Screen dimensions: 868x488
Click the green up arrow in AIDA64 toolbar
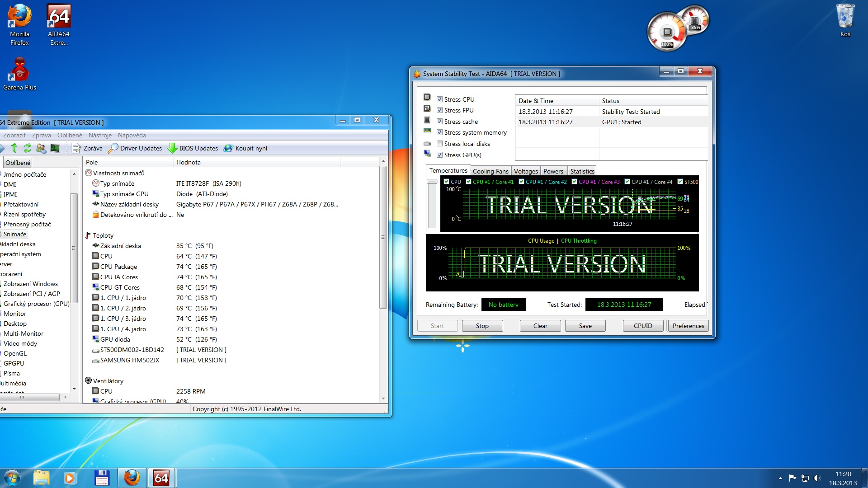tap(14, 148)
